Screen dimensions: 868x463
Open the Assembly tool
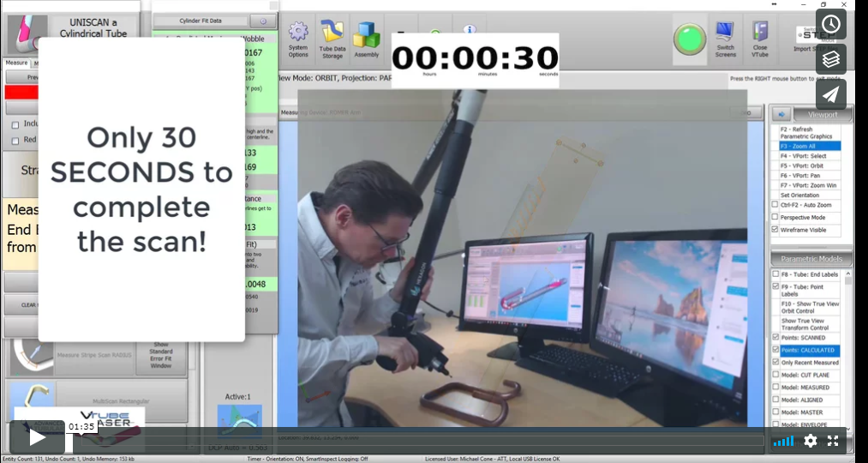point(367,39)
